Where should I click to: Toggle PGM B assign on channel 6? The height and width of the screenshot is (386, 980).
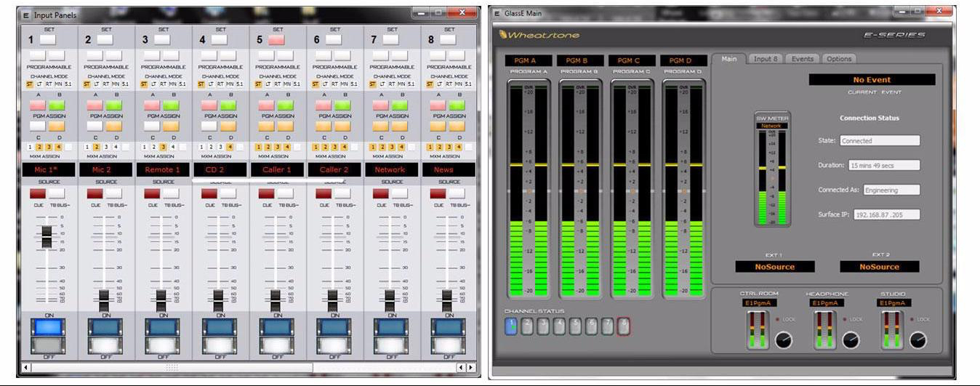[342, 105]
